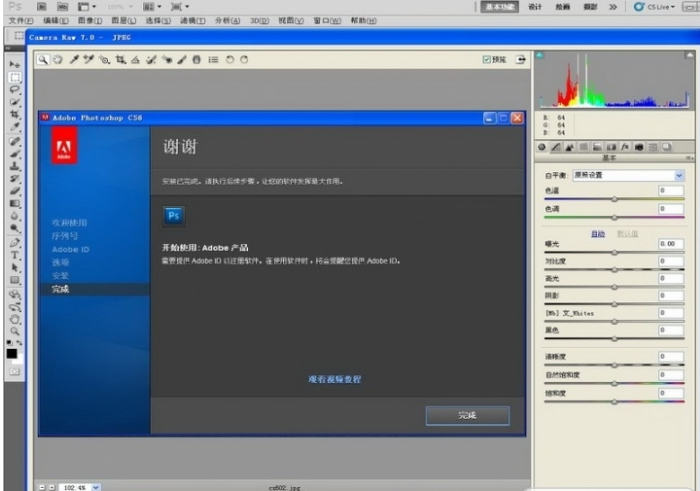Screen dimensions: 700x491
Task: Expand the CS Live menu
Action: 654,7
